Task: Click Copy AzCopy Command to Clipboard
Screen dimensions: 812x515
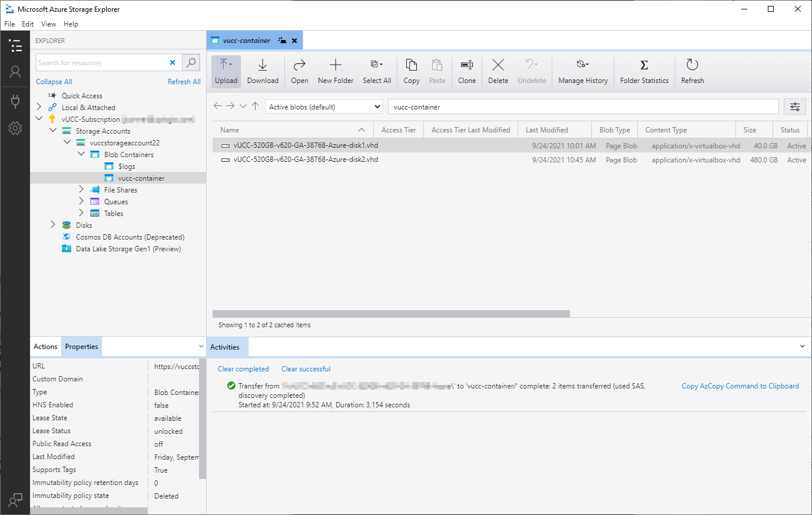Action: pyautogui.click(x=740, y=386)
